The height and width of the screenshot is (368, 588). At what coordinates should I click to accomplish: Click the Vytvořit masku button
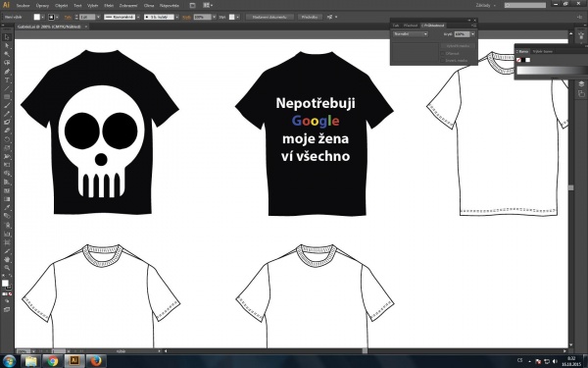[458, 46]
